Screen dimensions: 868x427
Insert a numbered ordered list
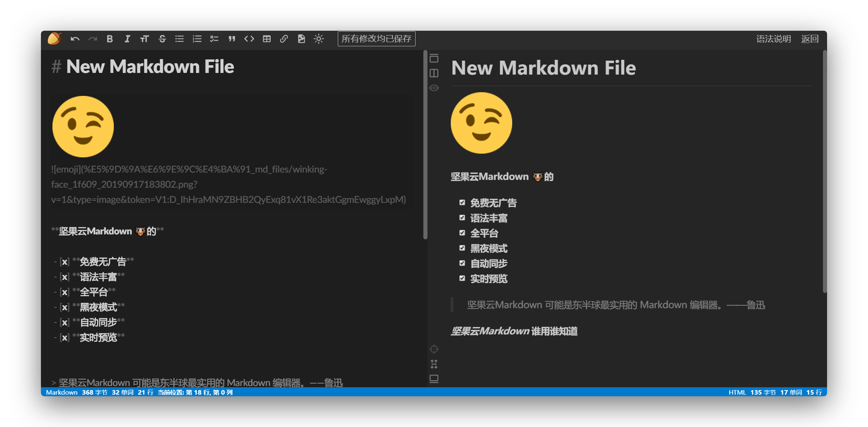coord(197,39)
